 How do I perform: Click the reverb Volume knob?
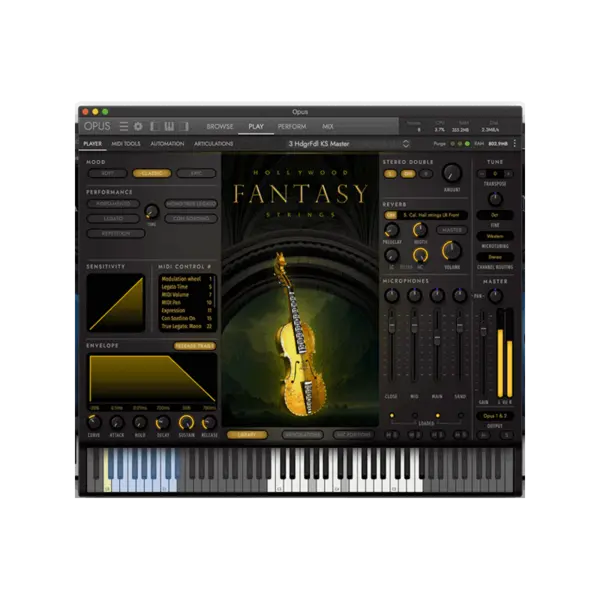pos(452,251)
